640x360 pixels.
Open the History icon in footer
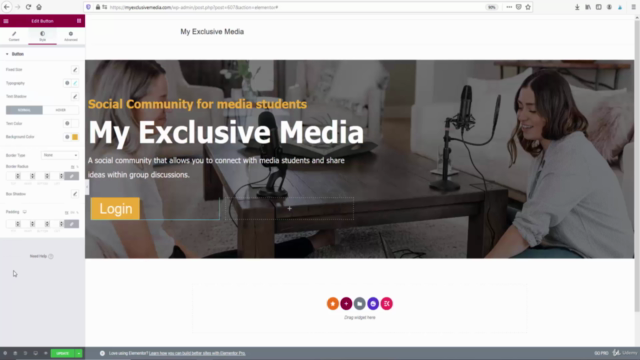click(25, 353)
